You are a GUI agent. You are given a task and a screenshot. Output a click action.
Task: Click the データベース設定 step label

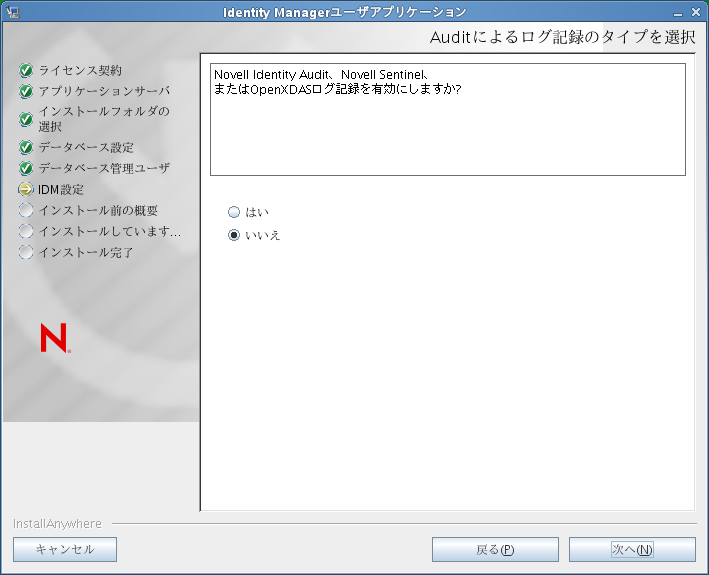click(86, 147)
